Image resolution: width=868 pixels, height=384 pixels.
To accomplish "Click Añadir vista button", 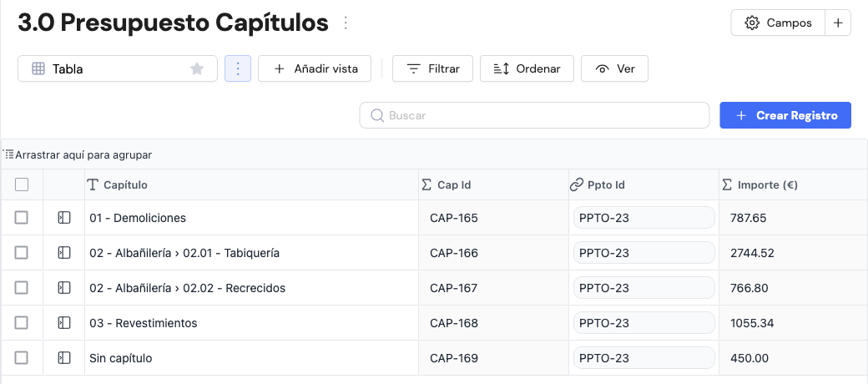I will 315,68.
